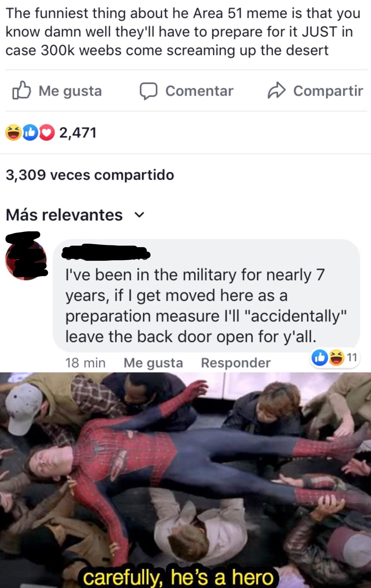The height and width of the screenshot is (588, 371).
Task: Expand the Más relevantes chevron
Action: [140, 215]
